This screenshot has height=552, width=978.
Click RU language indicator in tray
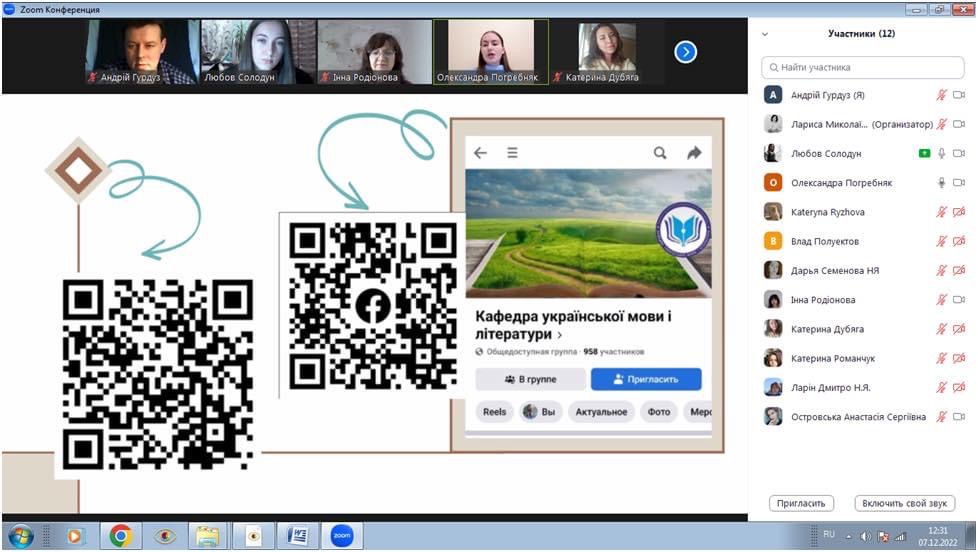pyautogui.click(x=829, y=535)
